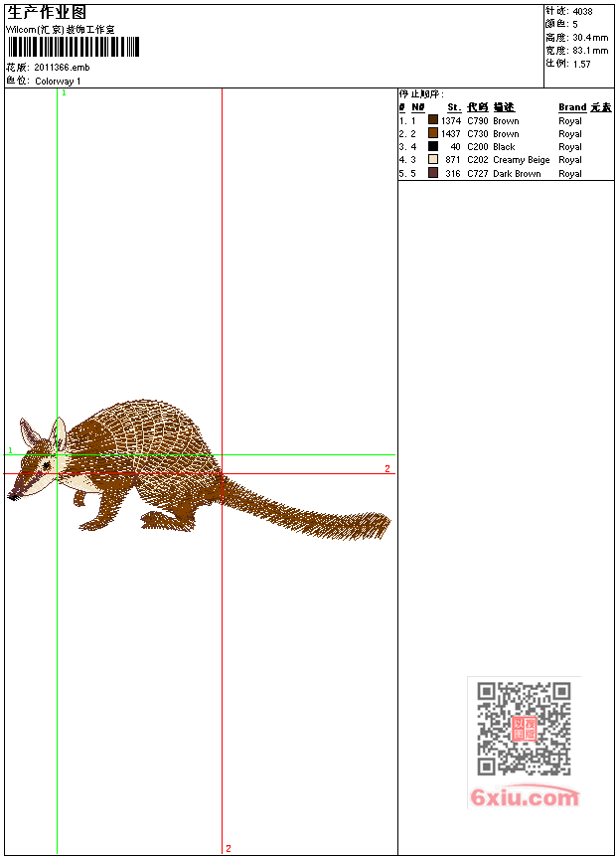
Task: Choose the Dark Brown C727 swatch
Action: (433, 173)
